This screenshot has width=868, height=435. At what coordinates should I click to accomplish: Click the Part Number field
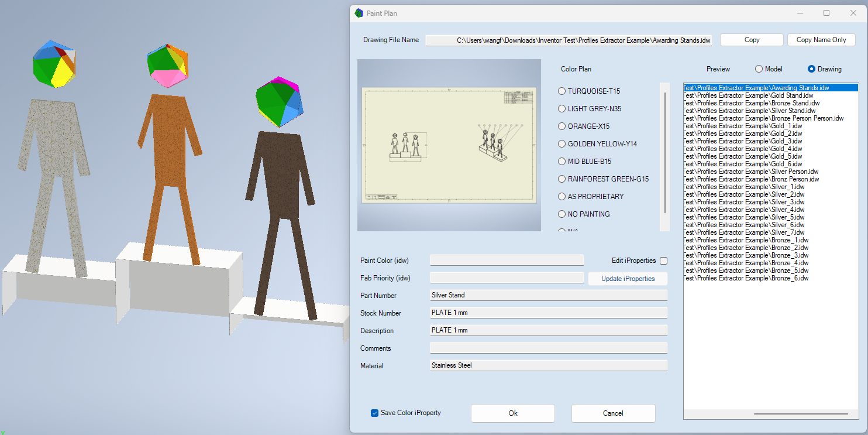point(548,295)
